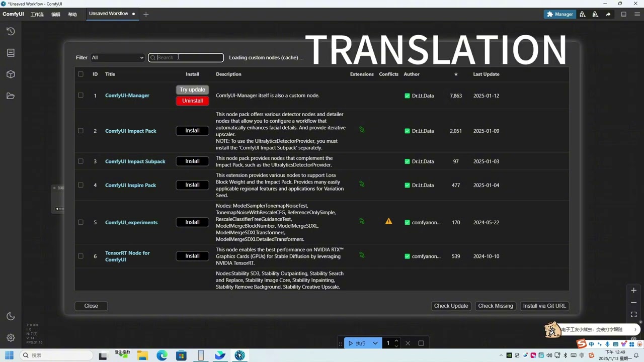Click the share arrow icon in top bar
This screenshot has width=644, height=362.
(x=608, y=14)
